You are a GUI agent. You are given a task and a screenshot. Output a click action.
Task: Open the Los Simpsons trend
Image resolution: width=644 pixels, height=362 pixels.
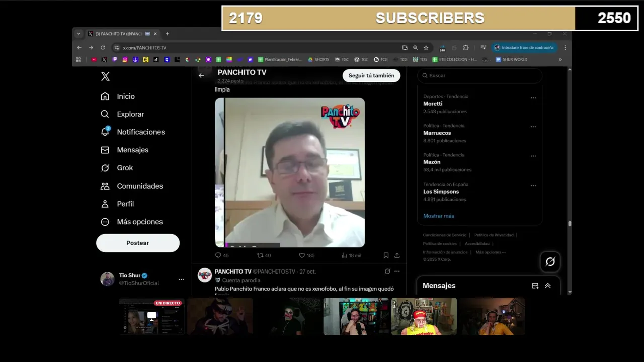441,191
